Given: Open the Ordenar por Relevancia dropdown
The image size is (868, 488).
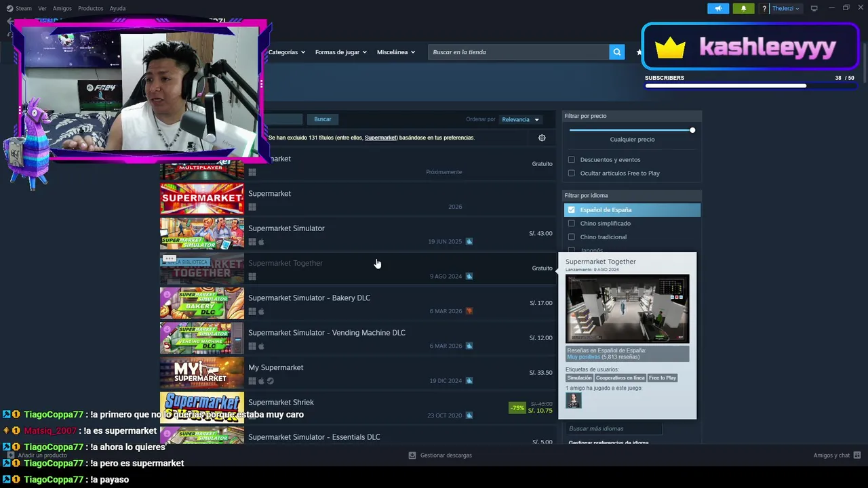Looking at the screenshot, I should (x=520, y=119).
